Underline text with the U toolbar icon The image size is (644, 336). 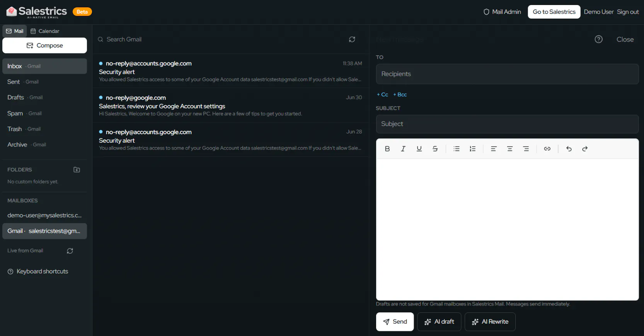419,149
